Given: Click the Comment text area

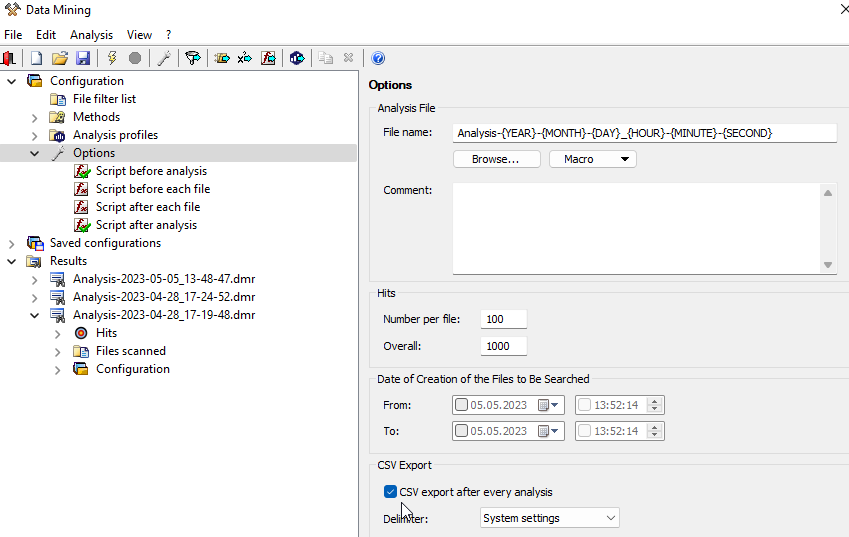Looking at the screenshot, I should click(x=637, y=228).
